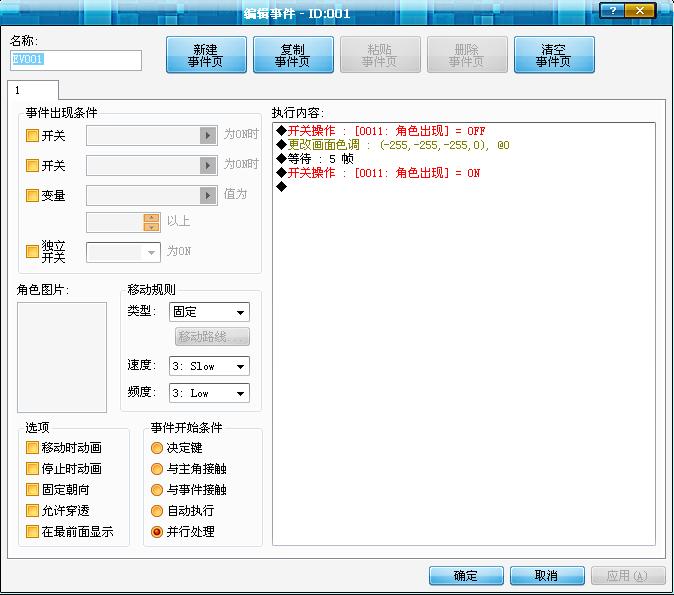
Task: Enable the 变量 condition checkbox
Action: pyautogui.click(x=32, y=196)
